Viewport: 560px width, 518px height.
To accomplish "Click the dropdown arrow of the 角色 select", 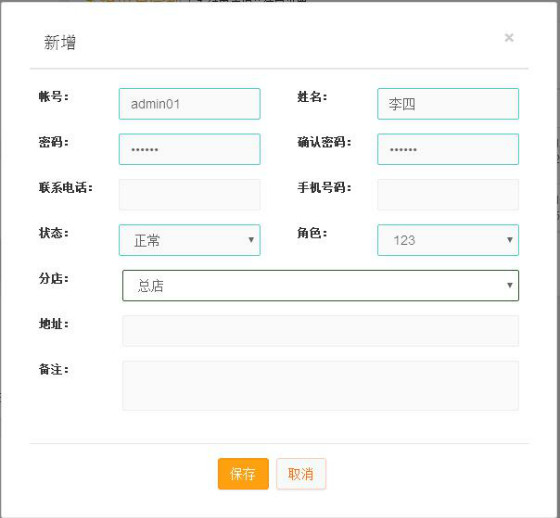I will [x=510, y=240].
